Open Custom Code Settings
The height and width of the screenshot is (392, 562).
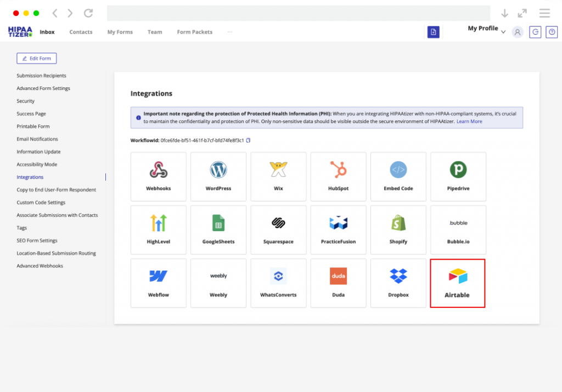(41, 203)
